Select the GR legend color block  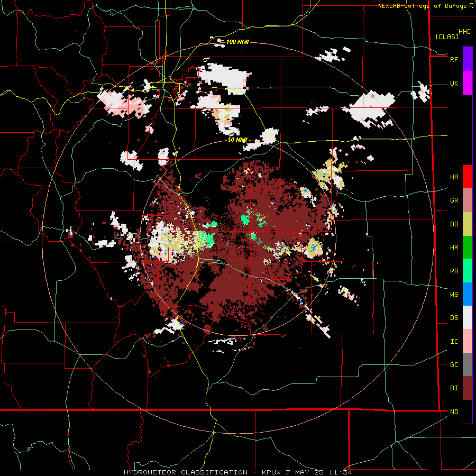(x=467, y=200)
